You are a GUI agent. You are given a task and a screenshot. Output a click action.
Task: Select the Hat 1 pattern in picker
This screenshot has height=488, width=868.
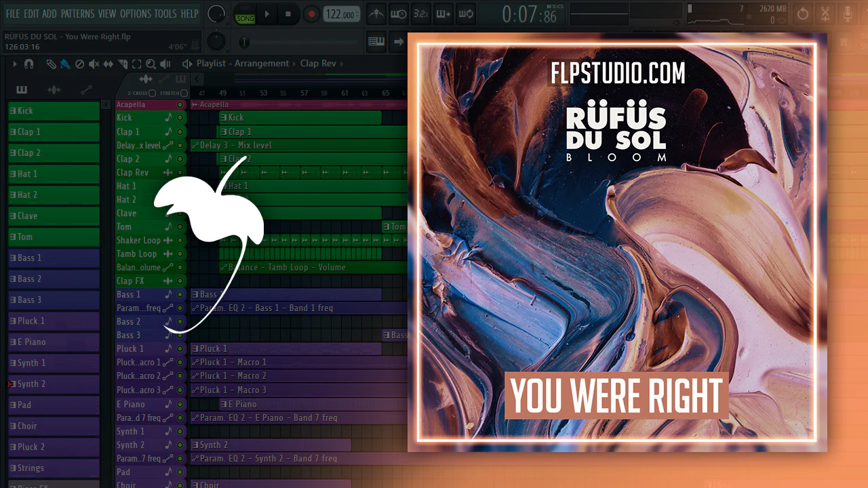click(54, 174)
